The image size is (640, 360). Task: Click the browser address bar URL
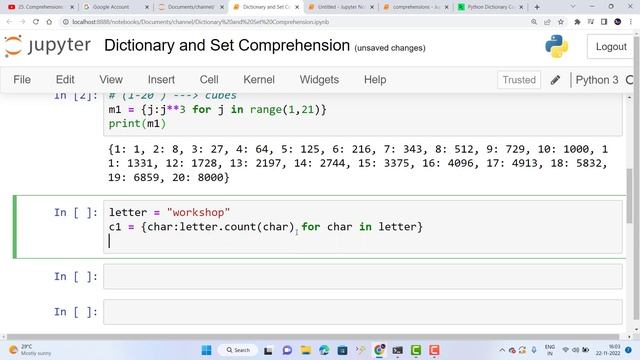200,22
